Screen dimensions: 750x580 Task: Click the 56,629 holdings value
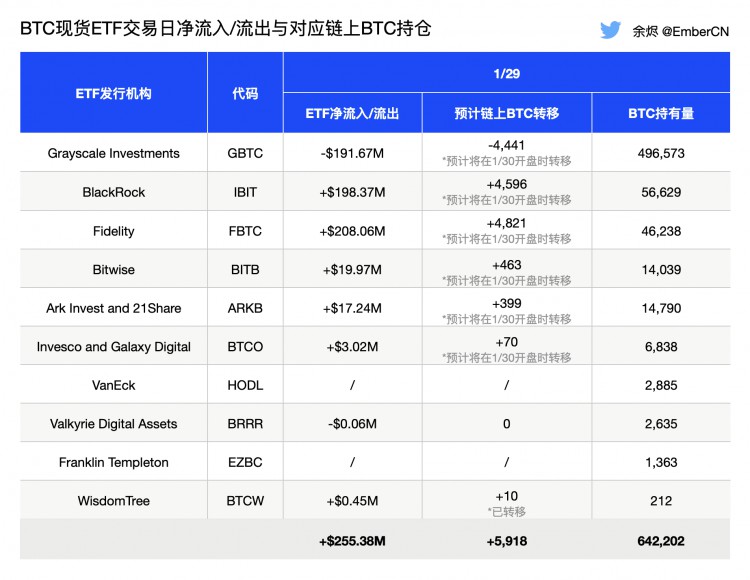(661, 192)
